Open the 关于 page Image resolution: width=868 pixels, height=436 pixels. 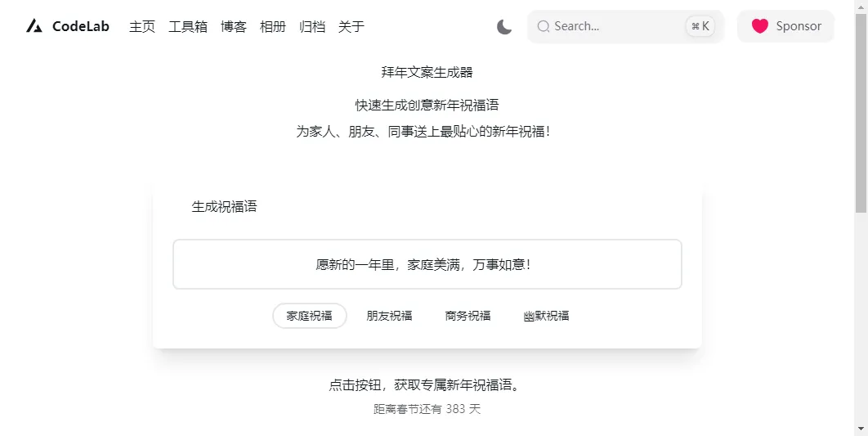[x=351, y=26]
